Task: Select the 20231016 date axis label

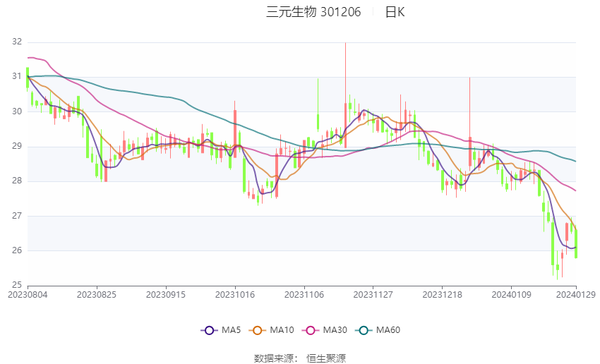Action: tap(235, 295)
